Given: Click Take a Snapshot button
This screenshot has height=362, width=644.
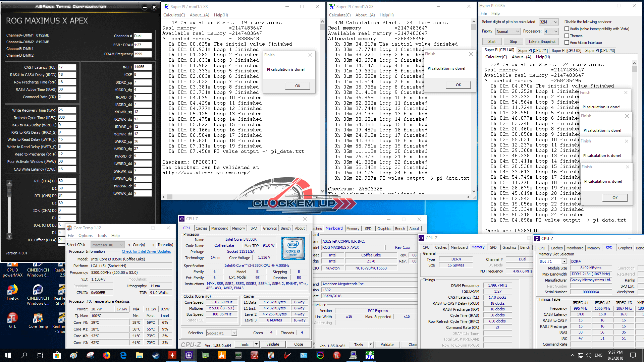Looking at the screenshot, I should pyautogui.click(x=542, y=42).
